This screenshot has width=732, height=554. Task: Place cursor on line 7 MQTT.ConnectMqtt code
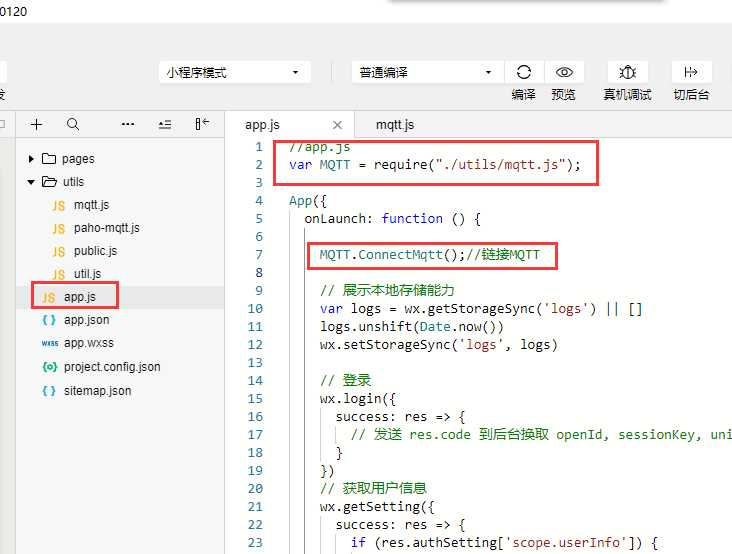pyautogui.click(x=392, y=255)
